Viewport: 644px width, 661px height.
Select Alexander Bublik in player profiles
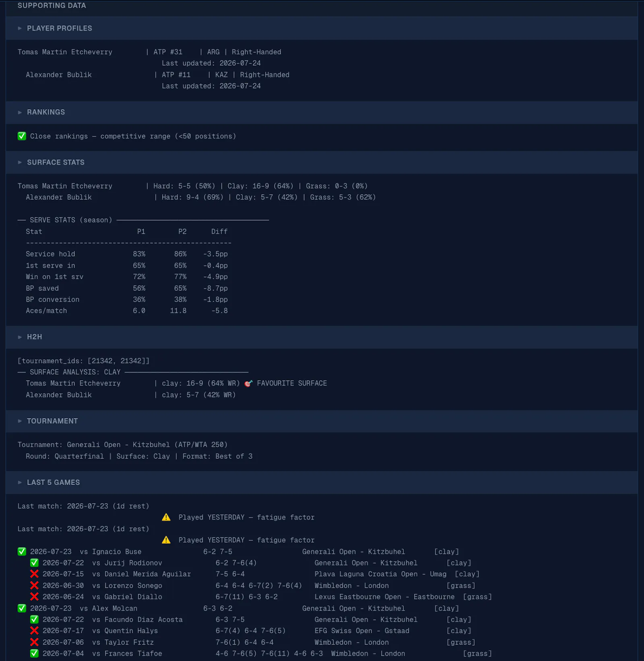[x=59, y=75]
